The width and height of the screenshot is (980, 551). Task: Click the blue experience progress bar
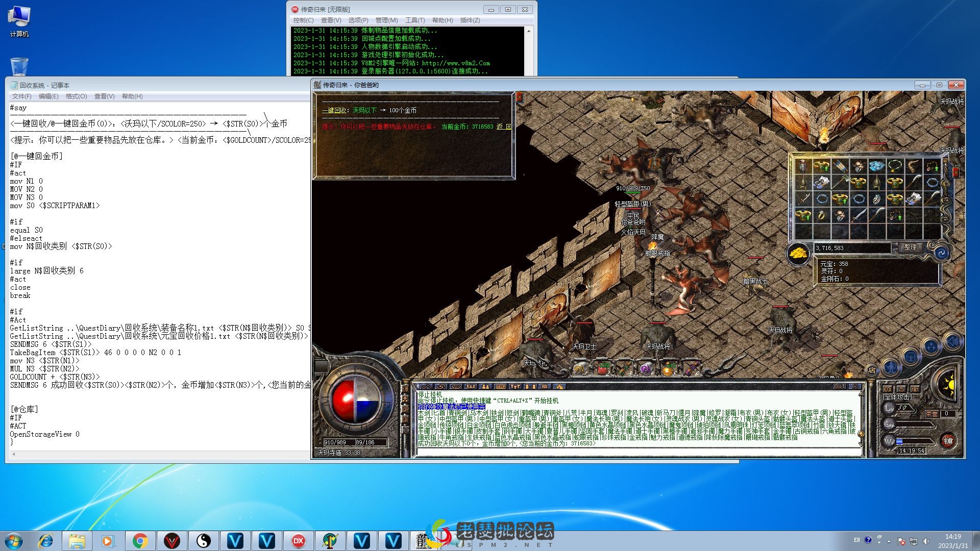tap(899, 441)
